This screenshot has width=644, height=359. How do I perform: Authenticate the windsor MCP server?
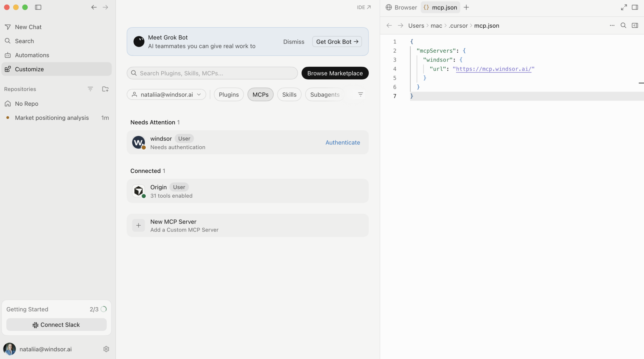[x=343, y=142]
